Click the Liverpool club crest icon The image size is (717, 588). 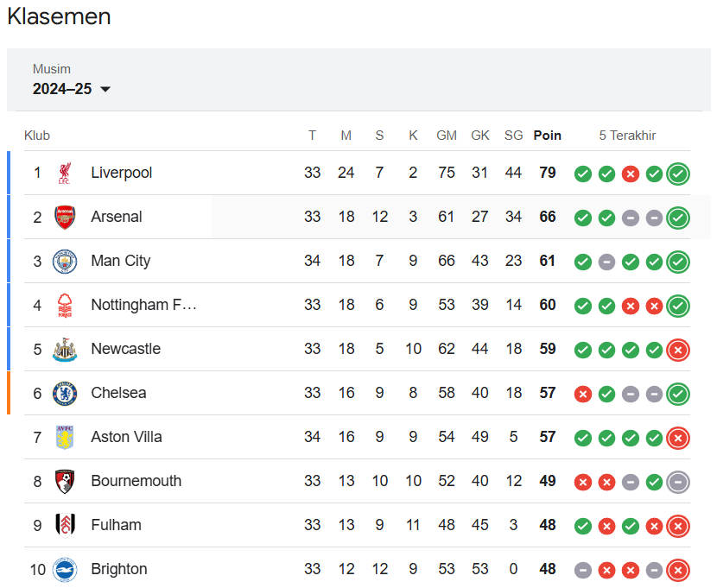[x=65, y=174]
